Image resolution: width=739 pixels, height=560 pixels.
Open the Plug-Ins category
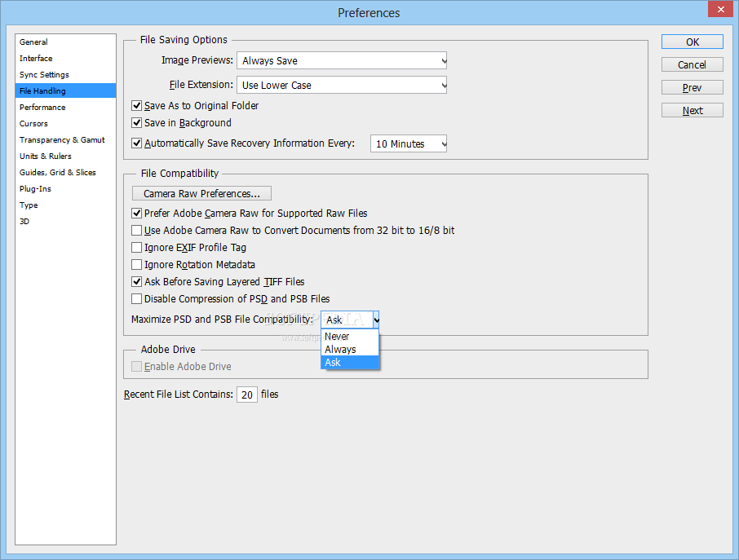coord(65,189)
